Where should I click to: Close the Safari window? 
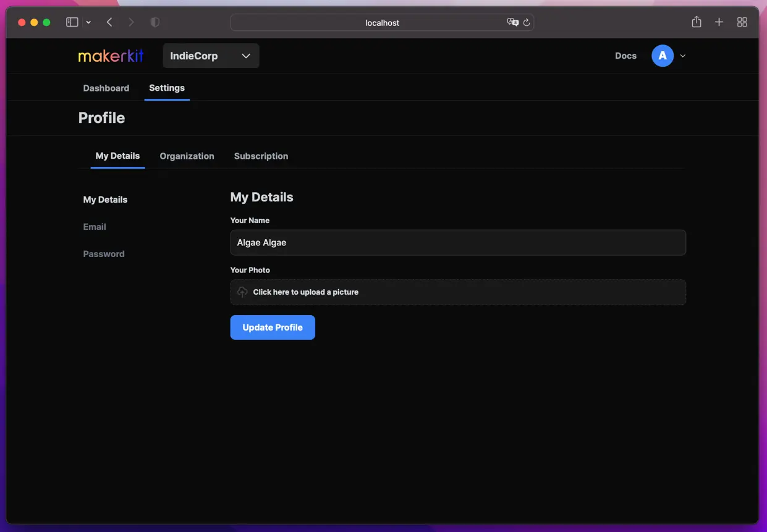(x=22, y=22)
